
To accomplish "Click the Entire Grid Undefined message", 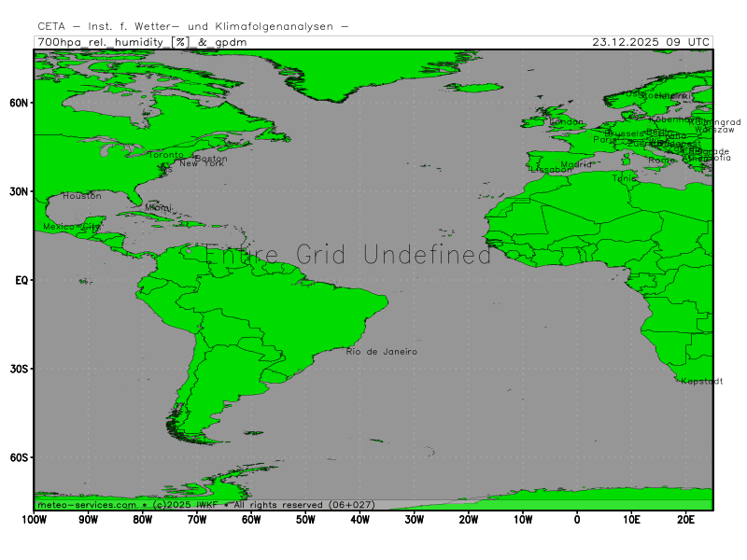I will point(347,255).
